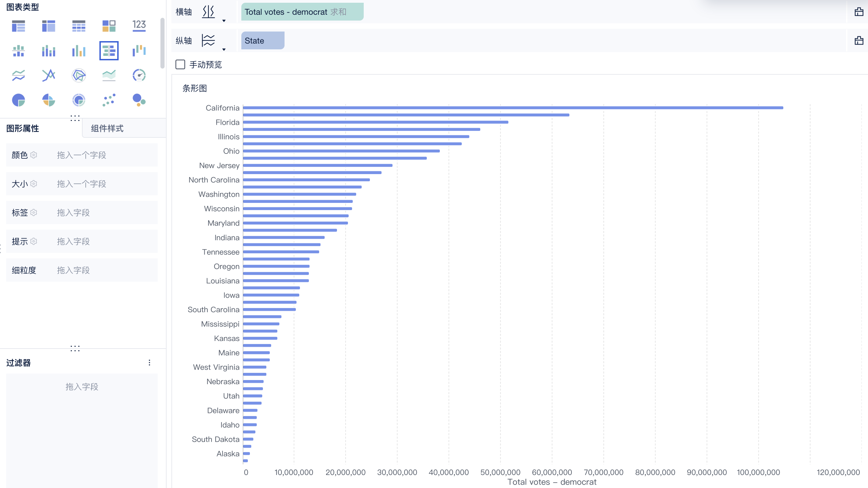Click the 标签 label settings gear
The image size is (868, 488).
click(34, 212)
